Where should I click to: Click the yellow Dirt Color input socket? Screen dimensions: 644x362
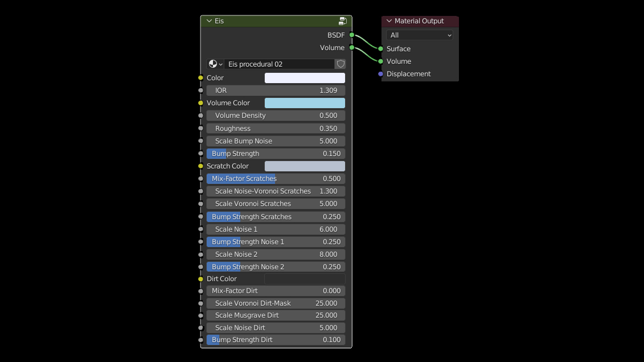point(200,279)
